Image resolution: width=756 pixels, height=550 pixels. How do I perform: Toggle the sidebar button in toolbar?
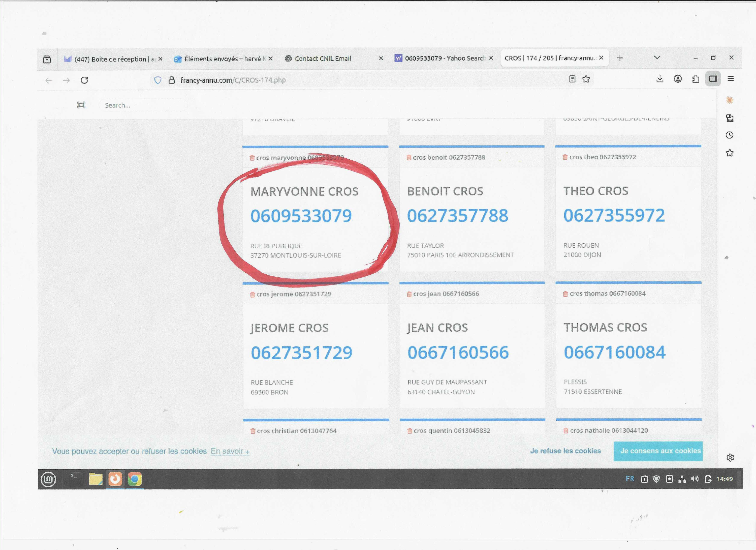tap(713, 79)
